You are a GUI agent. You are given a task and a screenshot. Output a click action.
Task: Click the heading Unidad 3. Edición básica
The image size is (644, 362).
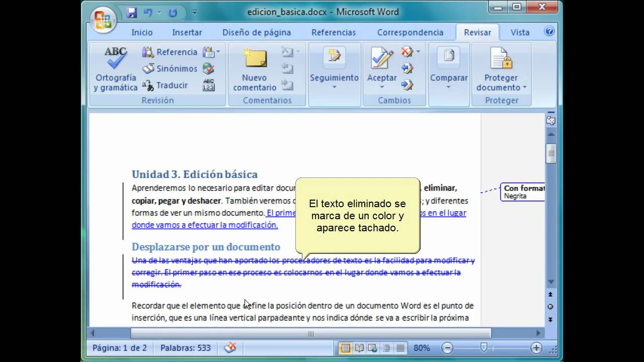(195, 174)
